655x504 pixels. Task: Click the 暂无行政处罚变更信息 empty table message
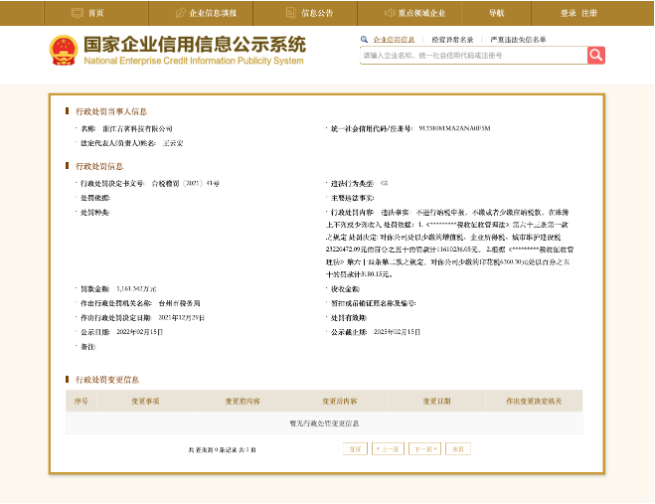coord(324,423)
